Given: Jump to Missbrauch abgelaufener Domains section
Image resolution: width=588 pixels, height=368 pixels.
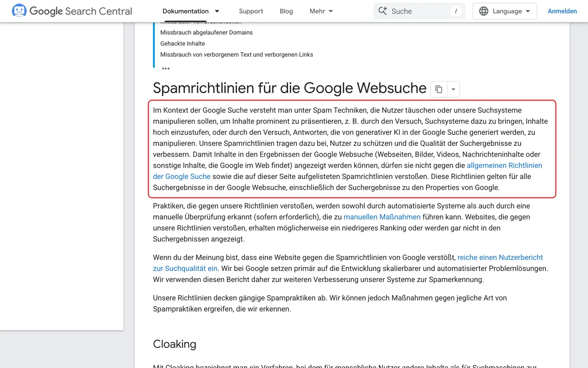Looking at the screenshot, I should (x=207, y=32).
